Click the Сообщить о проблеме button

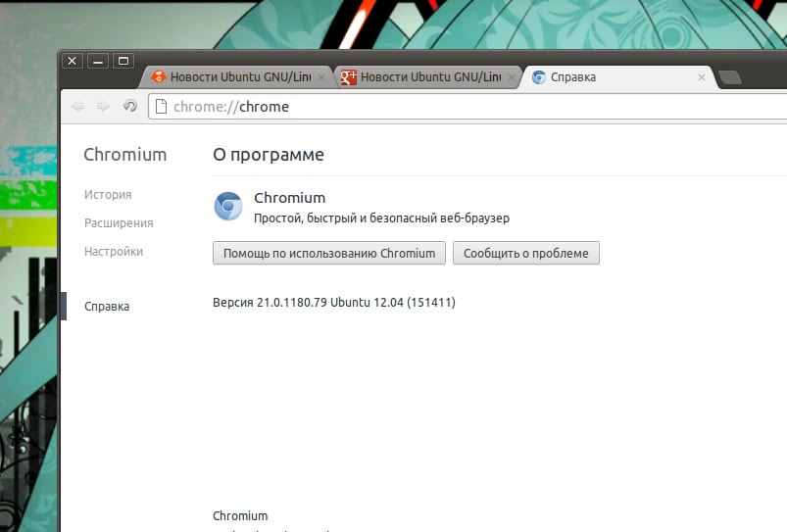pyautogui.click(x=526, y=253)
